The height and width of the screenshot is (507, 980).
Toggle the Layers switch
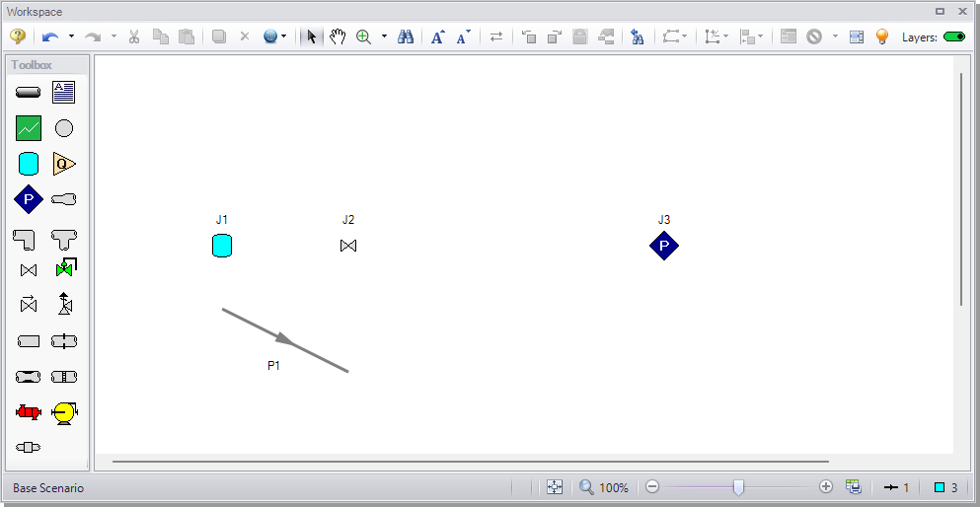tap(954, 36)
